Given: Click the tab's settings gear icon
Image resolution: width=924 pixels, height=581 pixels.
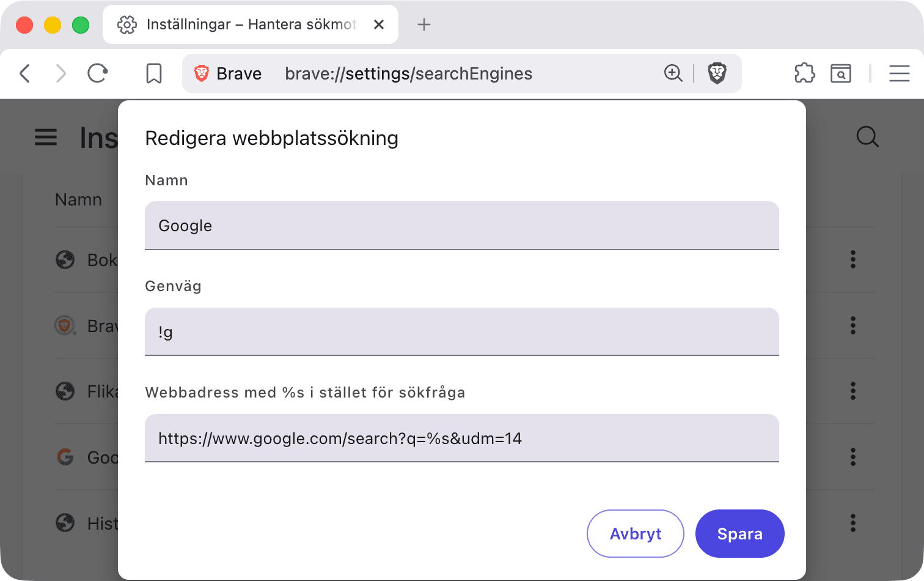Looking at the screenshot, I should (127, 24).
